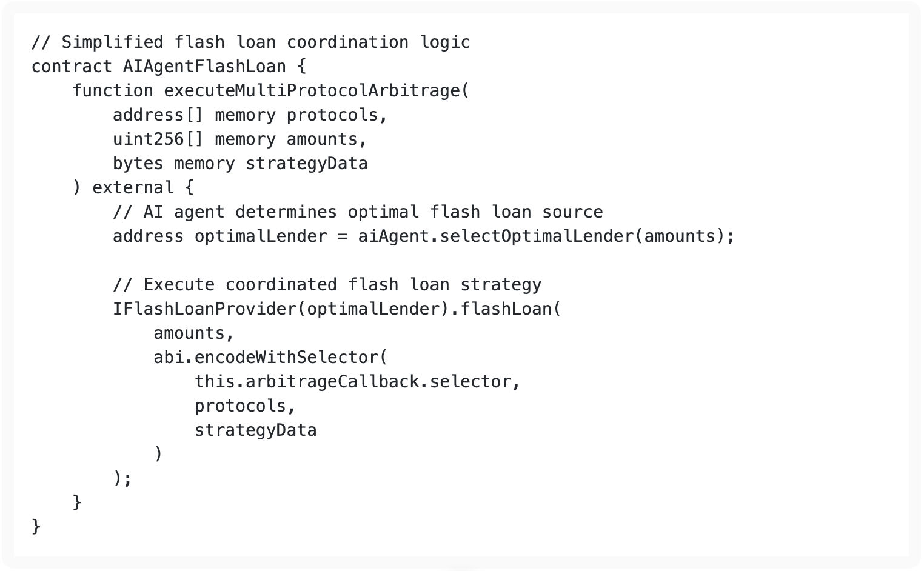
Task: Click the "uint256[] memory amounts" parameter line
Action: [239, 139]
